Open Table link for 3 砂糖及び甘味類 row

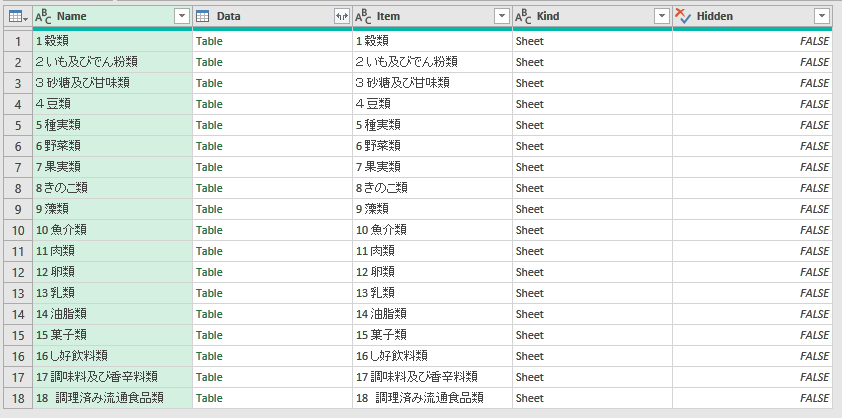(209, 83)
